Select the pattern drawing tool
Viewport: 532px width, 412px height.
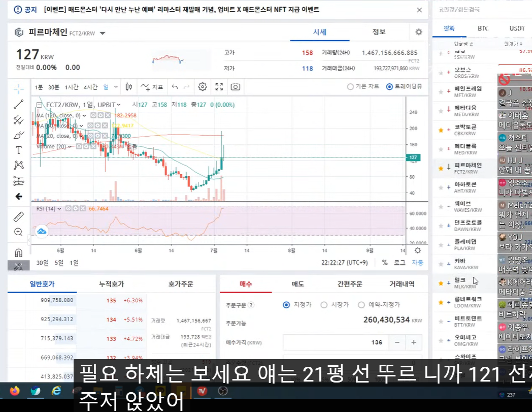tap(19, 166)
